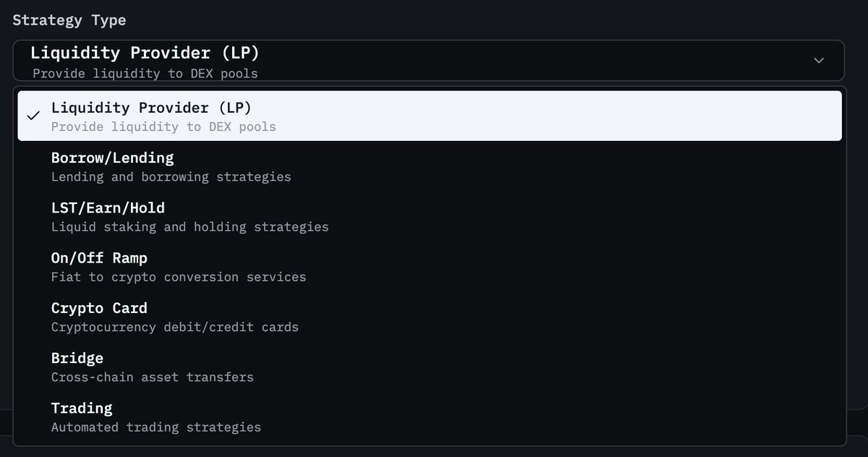
Task: Choose Crypto Card strategy type
Action: pyautogui.click(x=430, y=317)
